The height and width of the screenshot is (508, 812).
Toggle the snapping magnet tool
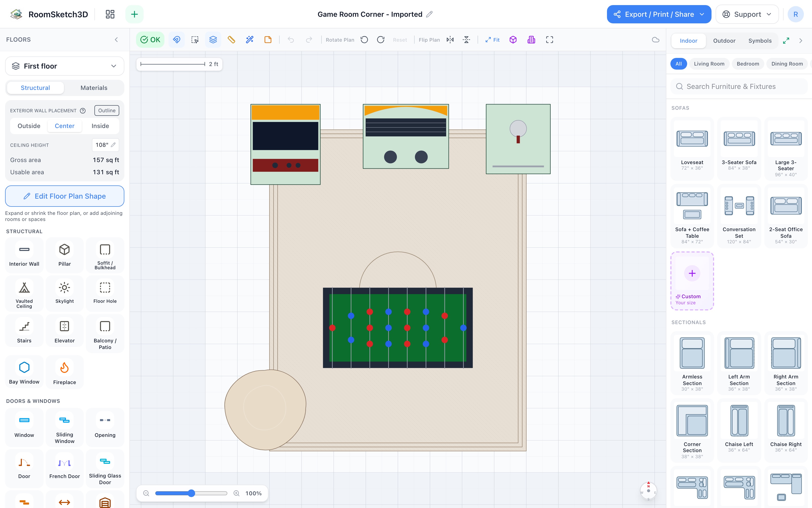177,40
